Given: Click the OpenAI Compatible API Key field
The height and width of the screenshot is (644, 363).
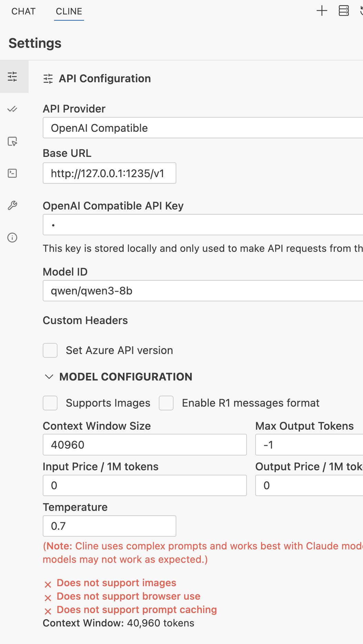Looking at the screenshot, I should coord(203,225).
